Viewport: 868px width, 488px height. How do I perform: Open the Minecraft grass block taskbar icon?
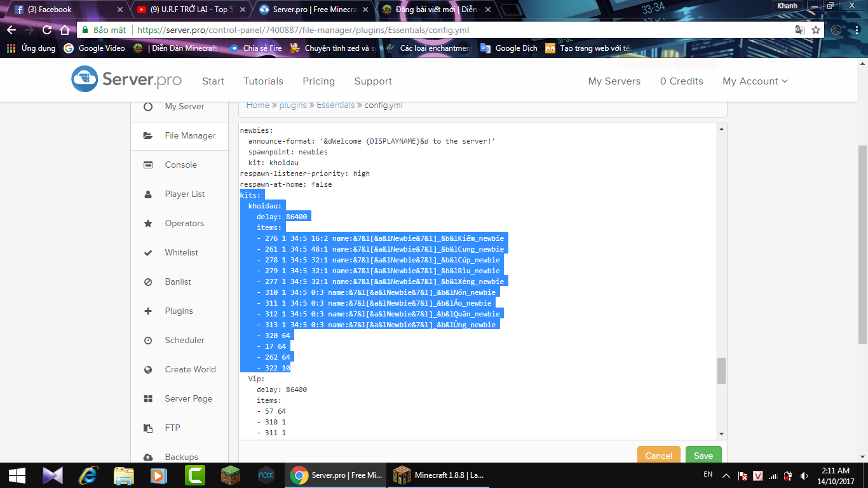tap(231, 475)
